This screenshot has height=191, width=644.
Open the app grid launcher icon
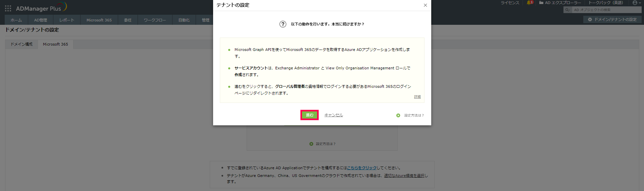coord(8,8)
